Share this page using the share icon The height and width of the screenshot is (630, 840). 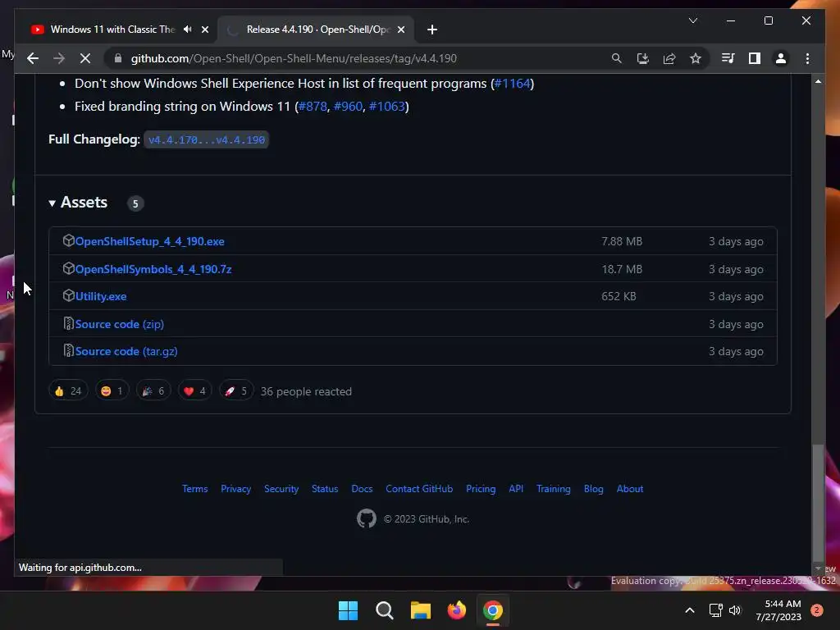pos(669,58)
